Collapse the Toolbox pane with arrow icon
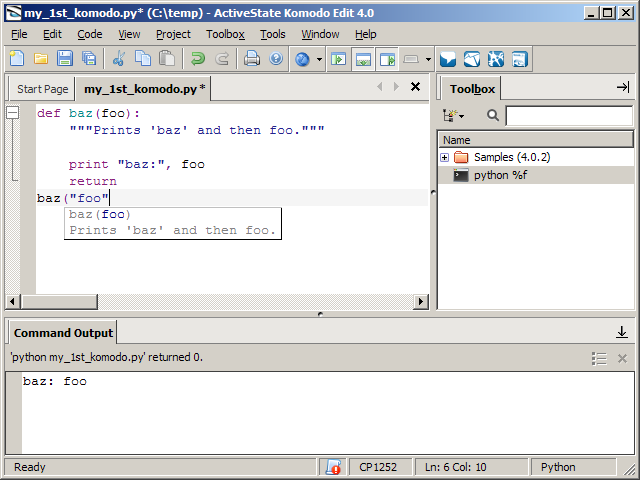The width and height of the screenshot is (640, 480). (x=623, y=87)
